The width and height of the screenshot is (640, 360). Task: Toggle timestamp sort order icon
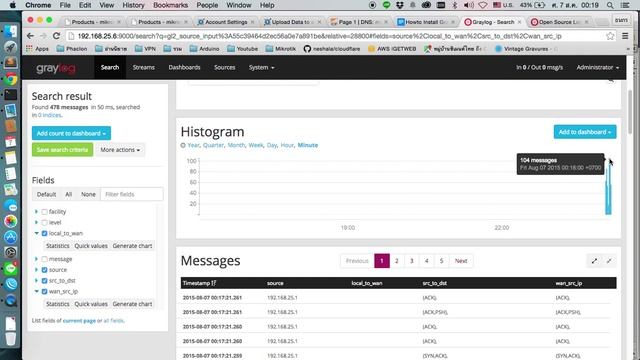point(214,283)
